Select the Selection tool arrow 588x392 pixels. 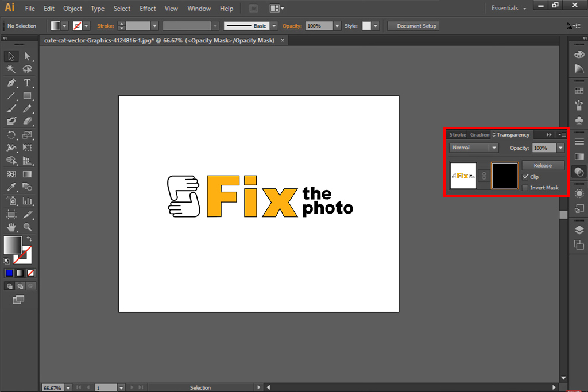[11, 56]
